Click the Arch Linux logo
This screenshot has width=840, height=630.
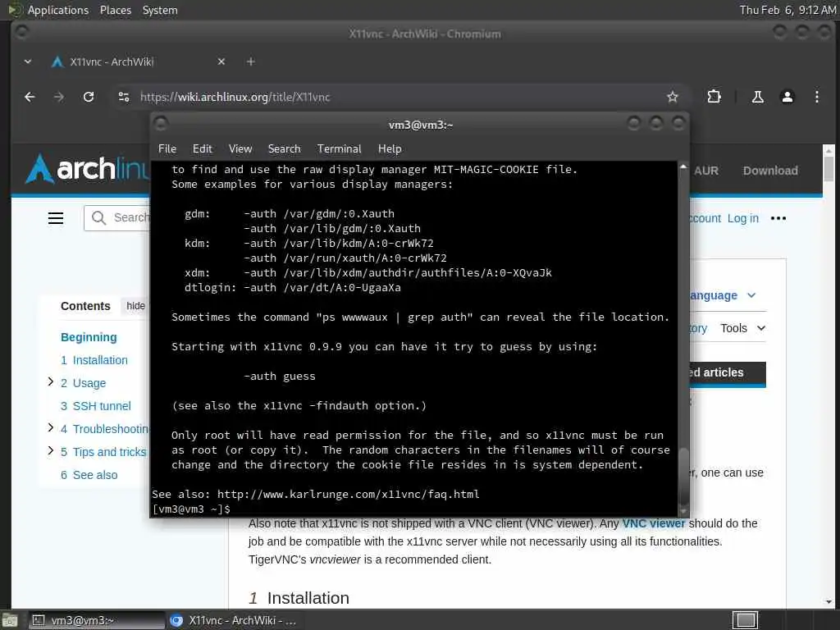click(88, 169)
